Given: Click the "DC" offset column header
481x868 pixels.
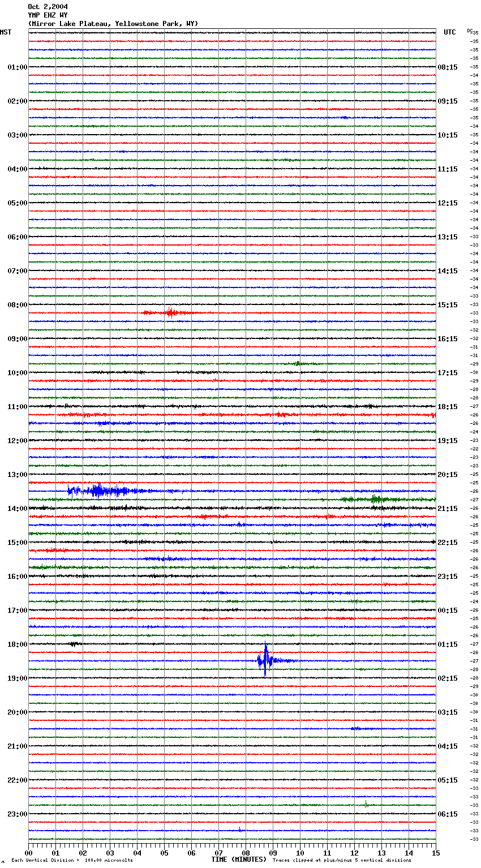Looking at the screenshot, I should 470,31.
